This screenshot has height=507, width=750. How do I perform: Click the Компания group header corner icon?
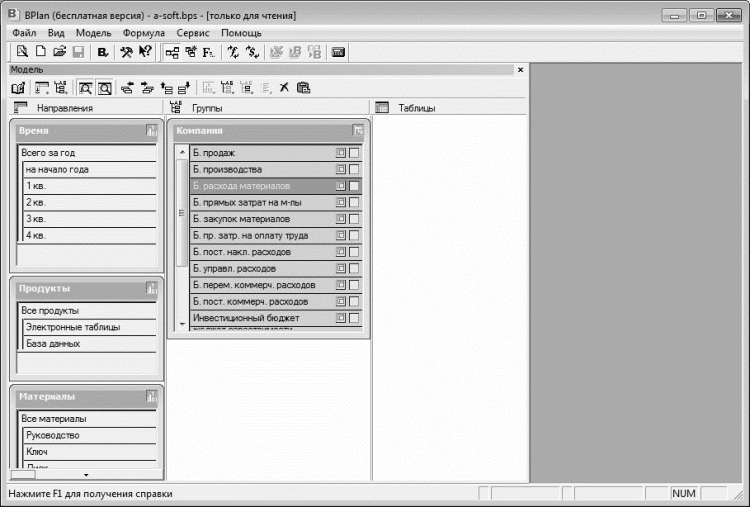point(358,130)
